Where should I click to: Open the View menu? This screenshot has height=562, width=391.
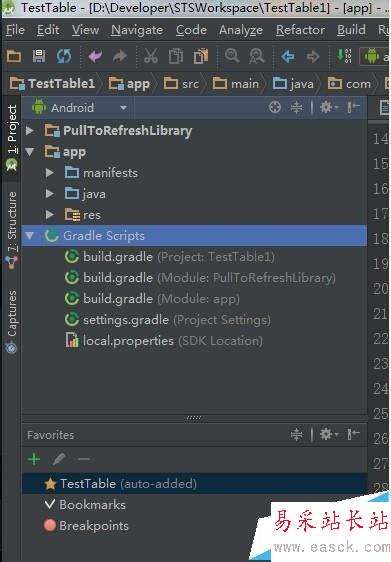[x=85, y=30]
